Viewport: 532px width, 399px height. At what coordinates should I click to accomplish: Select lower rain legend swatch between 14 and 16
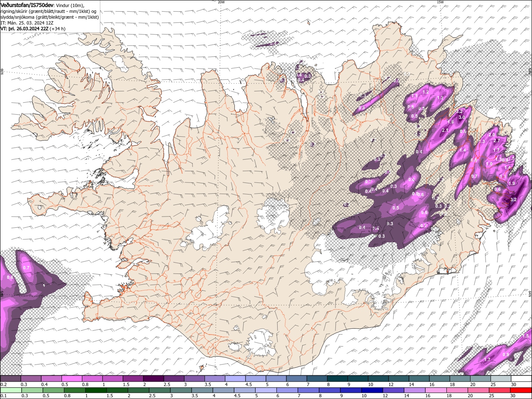coord(414,390)
